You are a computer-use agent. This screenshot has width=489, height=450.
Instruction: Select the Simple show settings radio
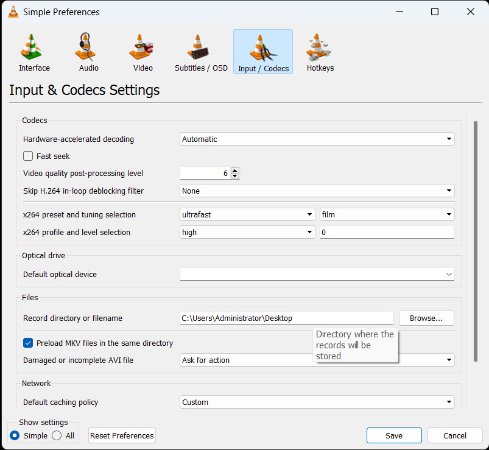coord(15,435)
